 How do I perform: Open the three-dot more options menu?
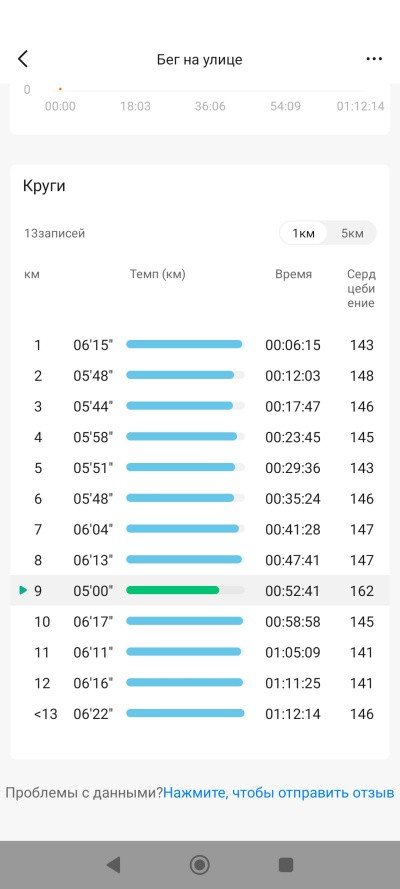374,59
